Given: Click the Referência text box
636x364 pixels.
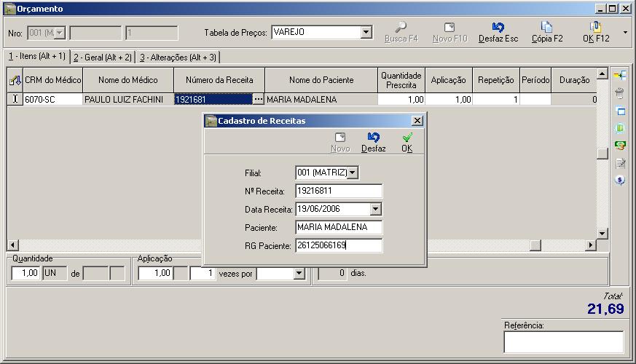Looking at the screenshot, I should click(x=563, y=342).
